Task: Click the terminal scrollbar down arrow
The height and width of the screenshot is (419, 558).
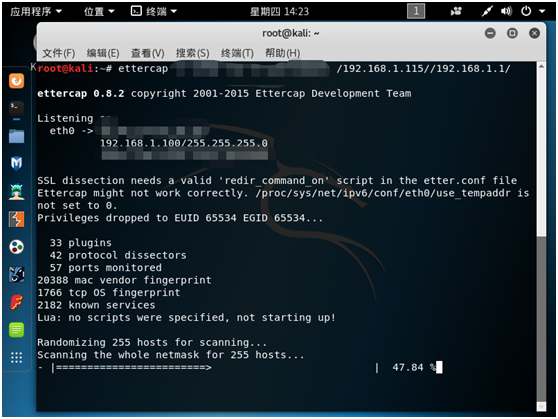Action: (x=541, y=406)
